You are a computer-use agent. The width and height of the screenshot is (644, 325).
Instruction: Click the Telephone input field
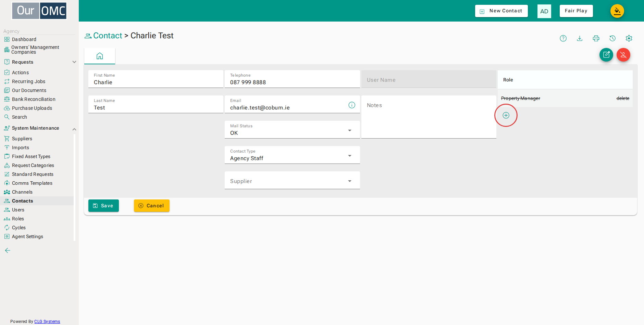pos(292,79)
